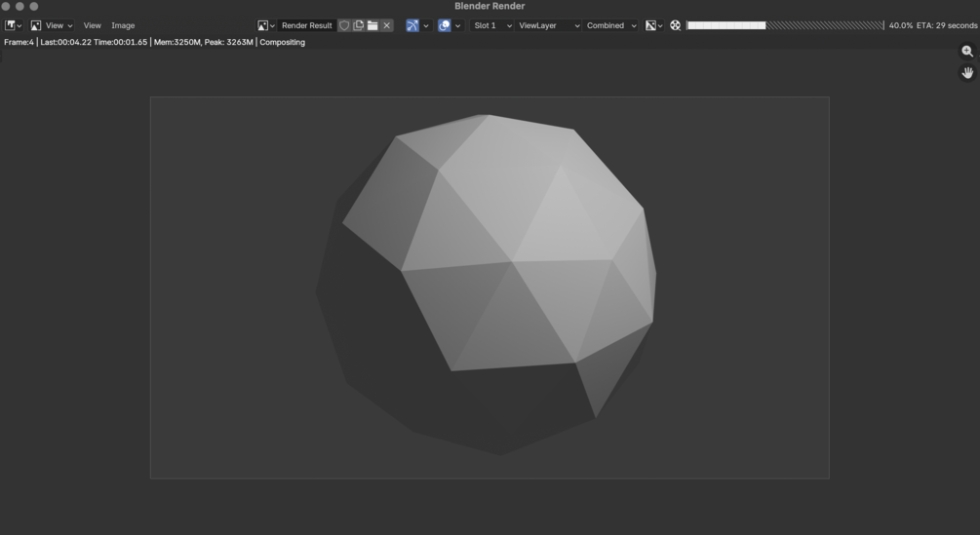
Task: Select the zoom magnifier tool
Action: coord(967,52)
